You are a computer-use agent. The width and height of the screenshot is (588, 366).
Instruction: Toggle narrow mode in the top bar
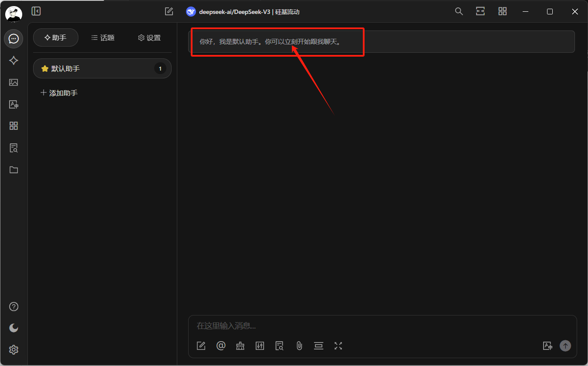pos(480,11)
